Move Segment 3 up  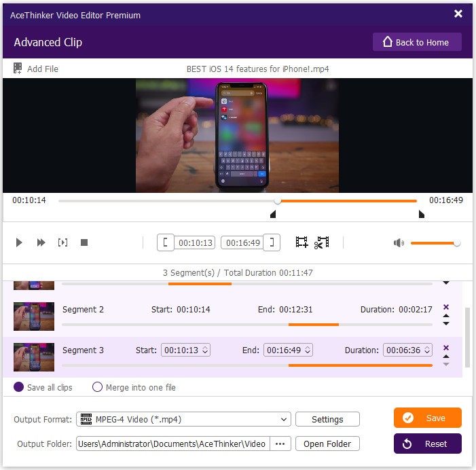pyautogui.click(x=446, y=357)
